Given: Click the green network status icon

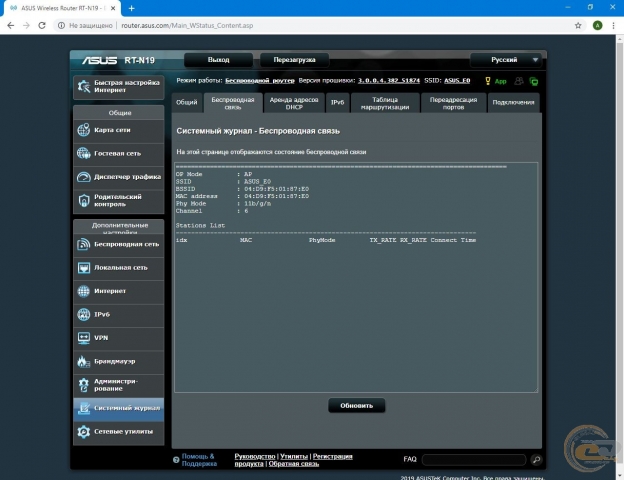Looking at the screenshot, I should point(534,82).
